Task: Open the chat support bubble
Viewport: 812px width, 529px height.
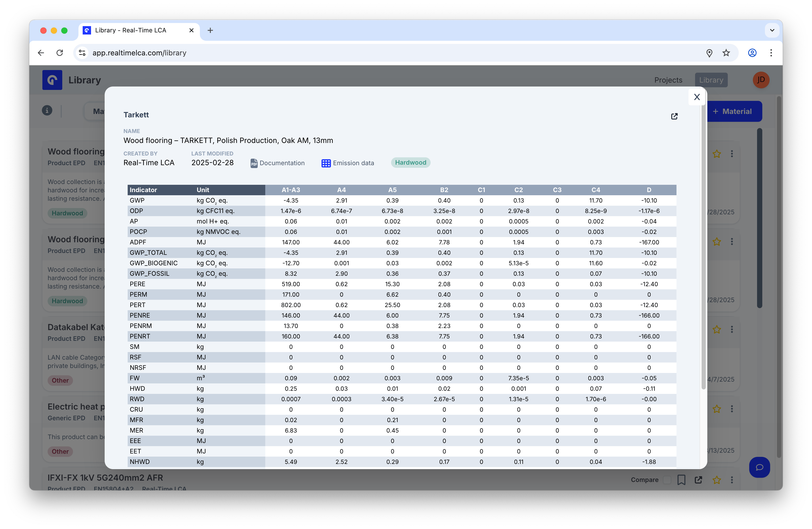Action: pyautogui.click(x=759, y=467)
